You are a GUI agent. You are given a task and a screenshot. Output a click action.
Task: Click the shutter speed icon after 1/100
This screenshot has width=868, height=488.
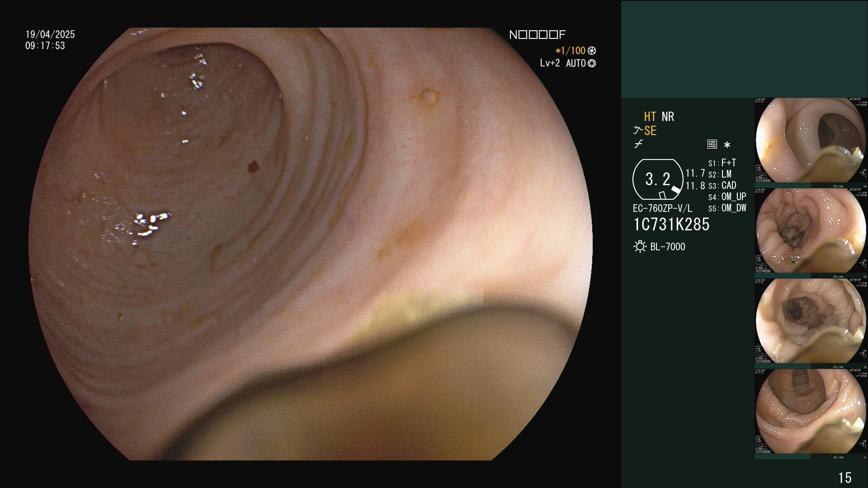point(592,51)
